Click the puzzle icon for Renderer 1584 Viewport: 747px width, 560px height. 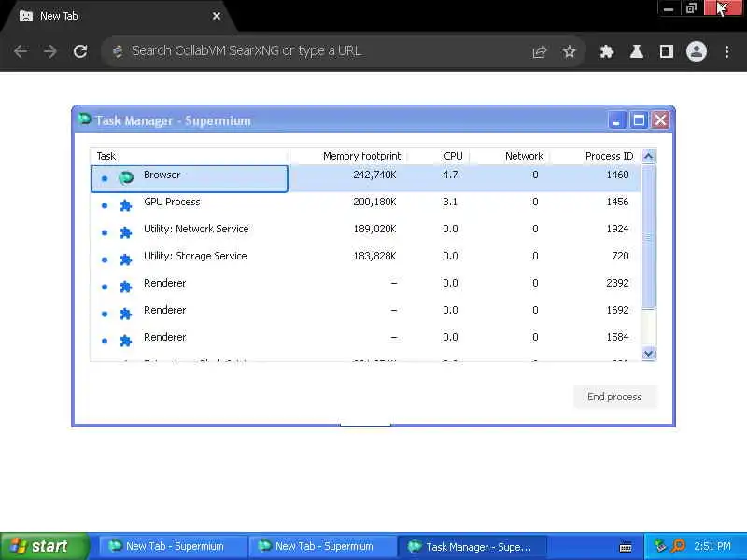coord(125,341)
